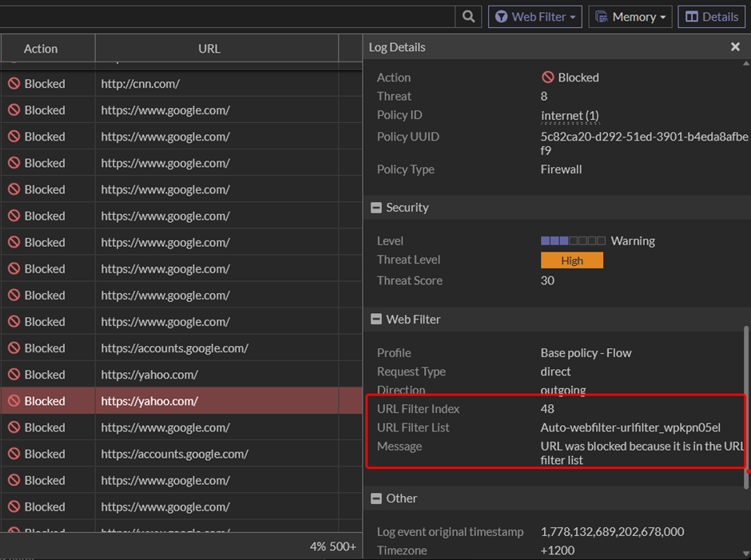751x560 pixels.
Task: Open the Web Filter dropdown
Action: click(535, 17)
